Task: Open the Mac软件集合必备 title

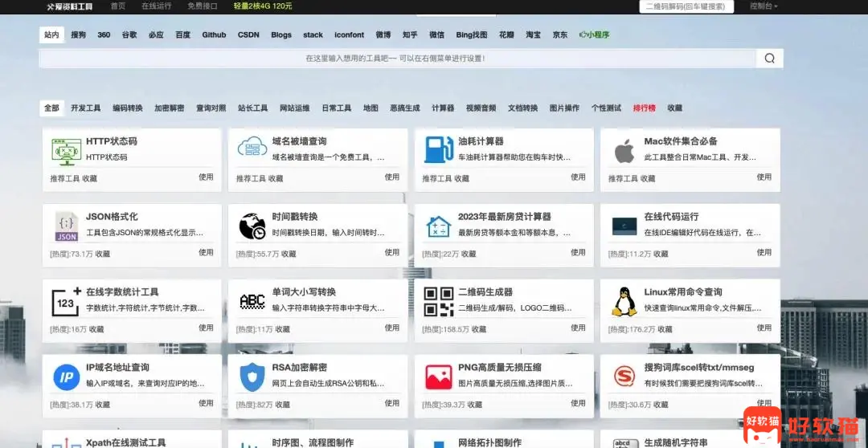Action: (681, 141)
